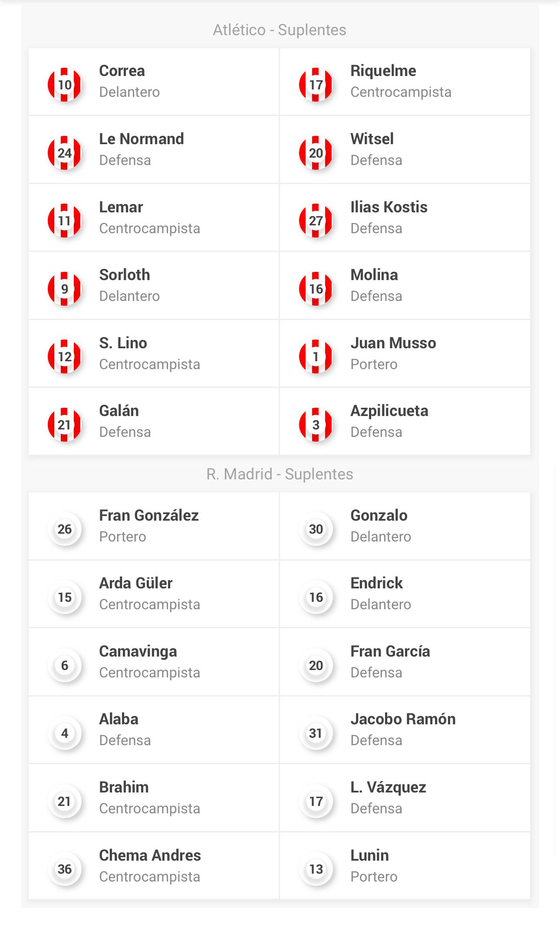Select Endrick's number 16 white badge

coord(316,597)
